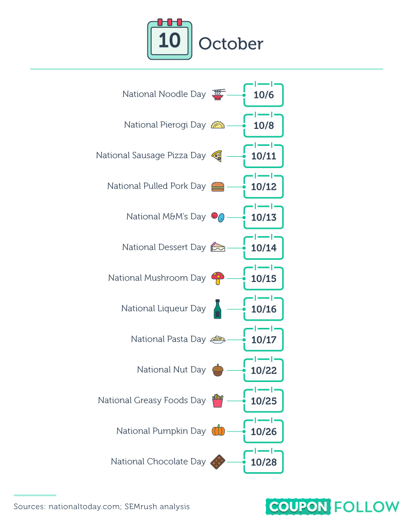Select the 10/14 date box
Viewport: 413px width, 532px height.
pos(263,248)
